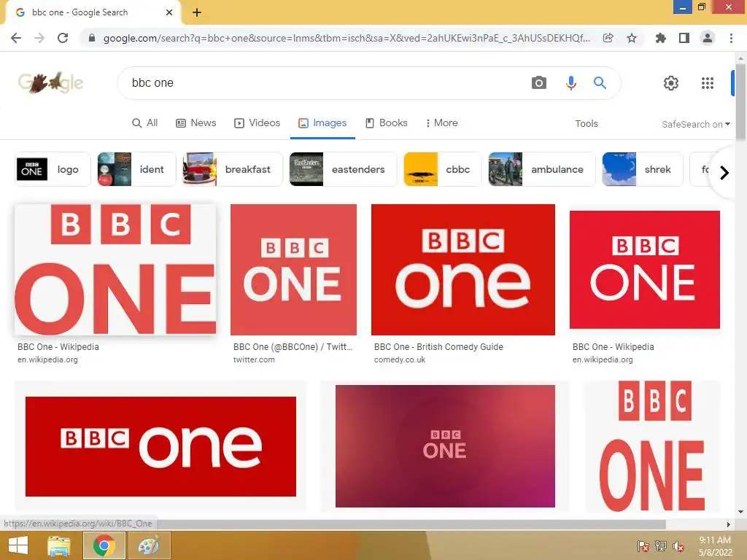Open Chrome three-dot menu
This screenshot has width=747, height=560.
coord(731,38)
